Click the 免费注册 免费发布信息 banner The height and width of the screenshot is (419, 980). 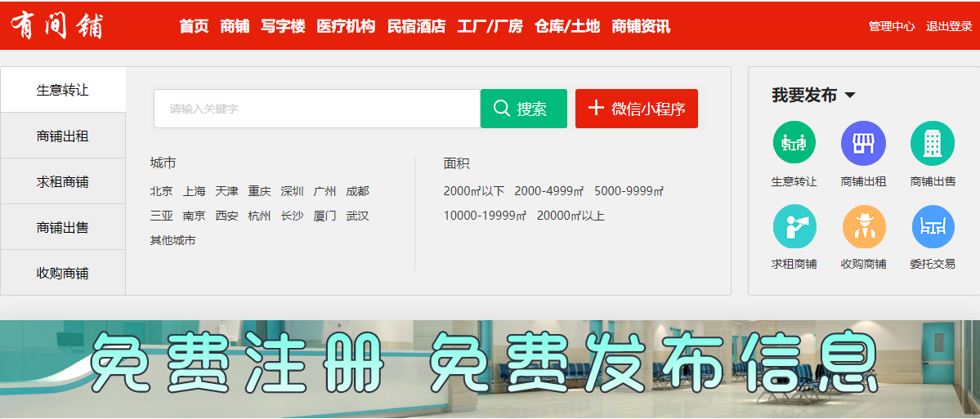coord(490,369)
